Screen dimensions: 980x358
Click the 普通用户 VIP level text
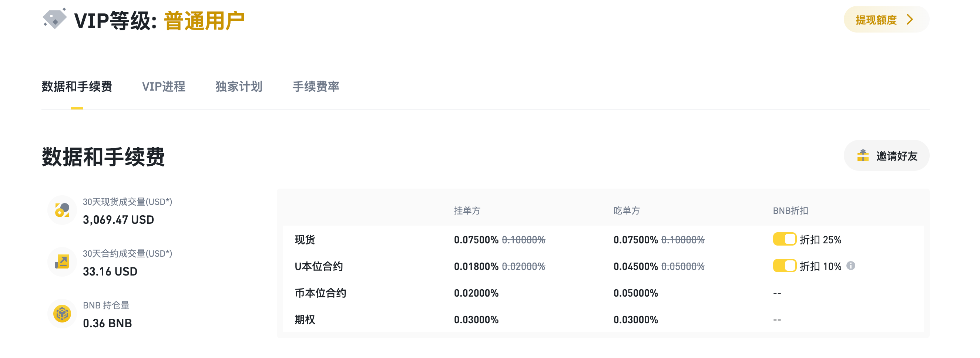pyautogui.click(x=204, y=21)
